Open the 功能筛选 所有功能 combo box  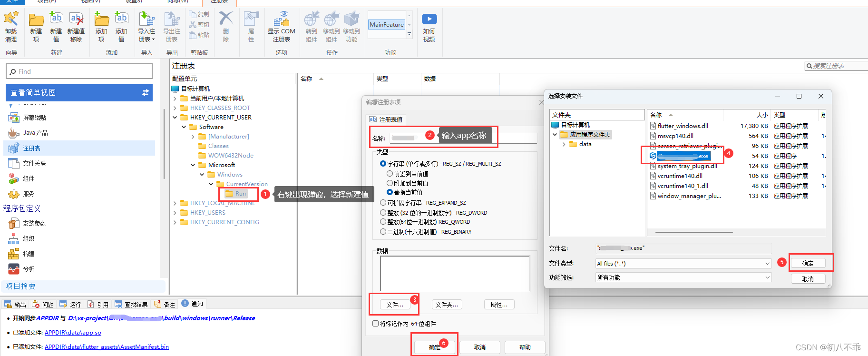click(x=683, y=277)
